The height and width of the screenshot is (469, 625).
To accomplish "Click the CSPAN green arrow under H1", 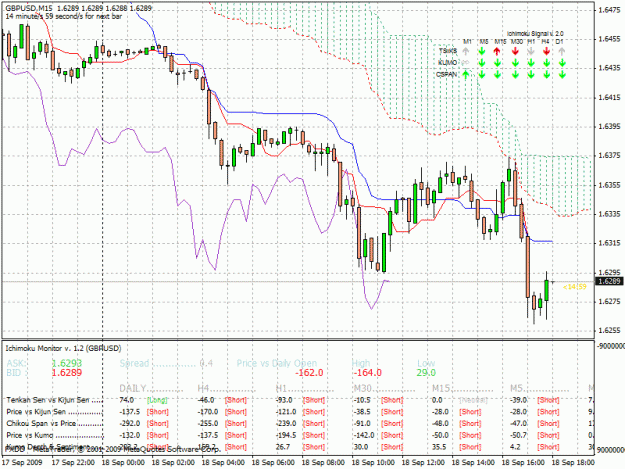I will (x=531, y=74).
